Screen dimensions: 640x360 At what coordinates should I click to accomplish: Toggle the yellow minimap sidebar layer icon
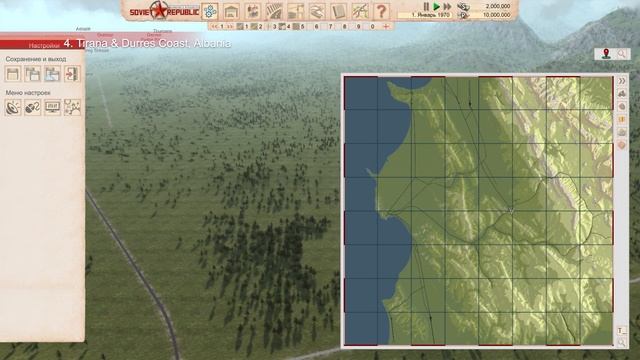(x=621, y=120)
